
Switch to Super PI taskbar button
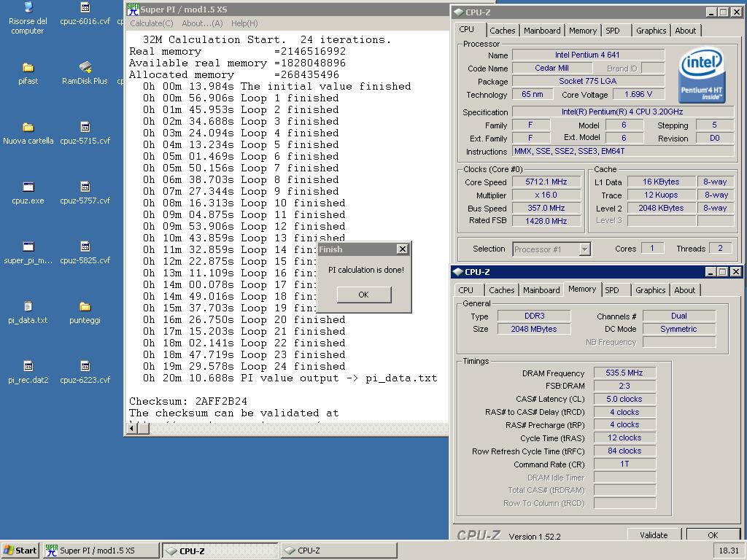pos(101,551)
